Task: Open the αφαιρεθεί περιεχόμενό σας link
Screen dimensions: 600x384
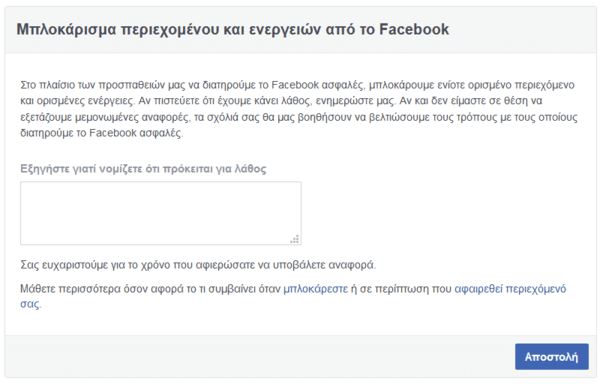Action: pos(510,288)
